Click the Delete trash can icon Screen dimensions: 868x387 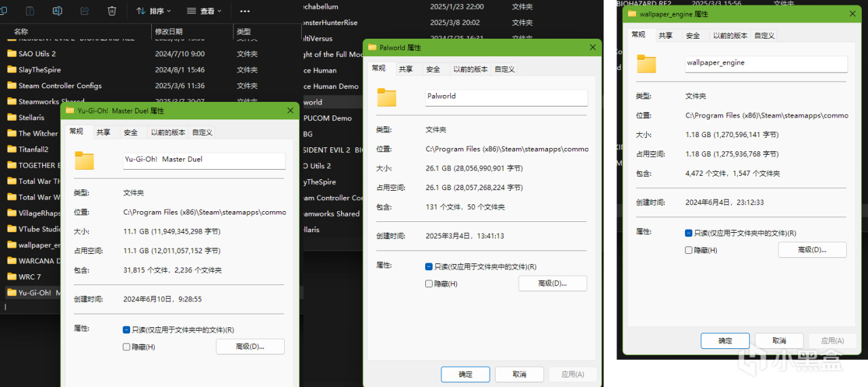(x=112, y=11)
